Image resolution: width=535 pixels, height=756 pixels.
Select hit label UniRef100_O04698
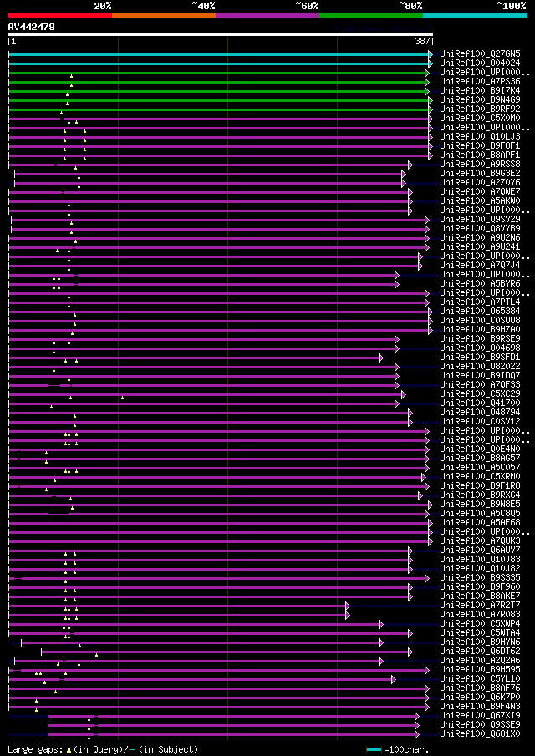point(480,348)
